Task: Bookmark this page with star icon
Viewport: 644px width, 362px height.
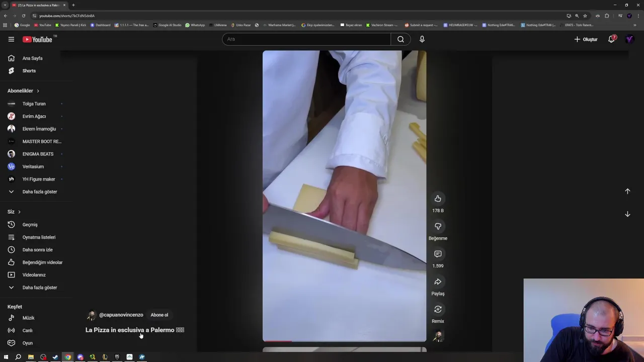Action: tap(585, 16)
